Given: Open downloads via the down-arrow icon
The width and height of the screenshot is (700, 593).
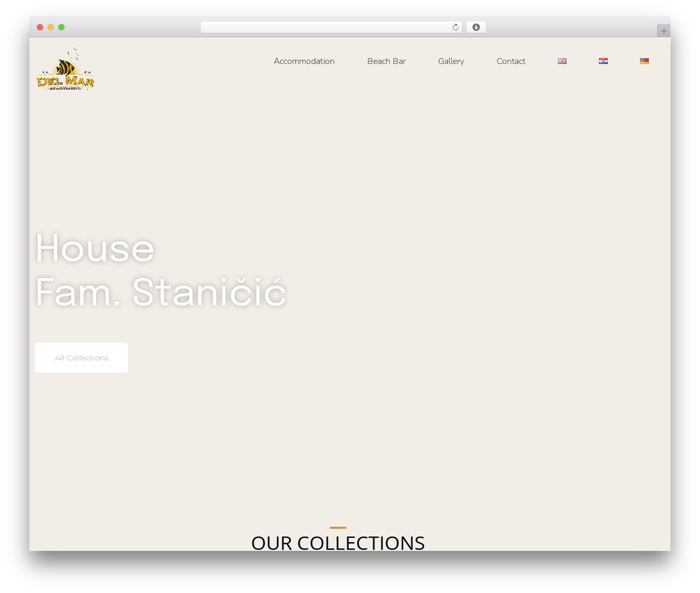Looking at the screenshot, I should [x=476, y=27].
